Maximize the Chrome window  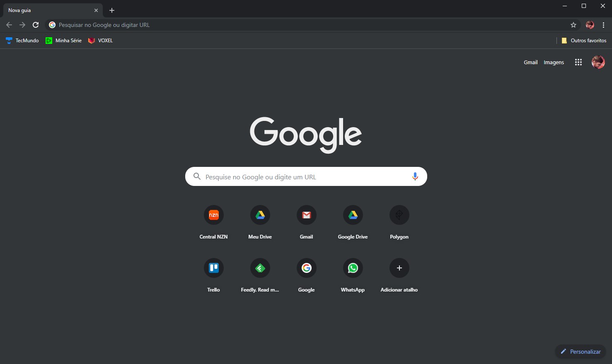584,6
